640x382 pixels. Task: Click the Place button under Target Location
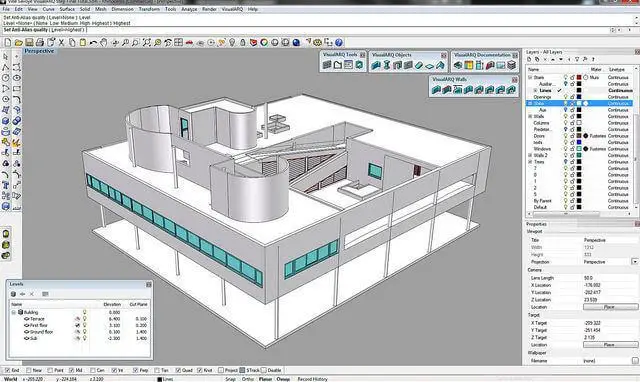610,345
